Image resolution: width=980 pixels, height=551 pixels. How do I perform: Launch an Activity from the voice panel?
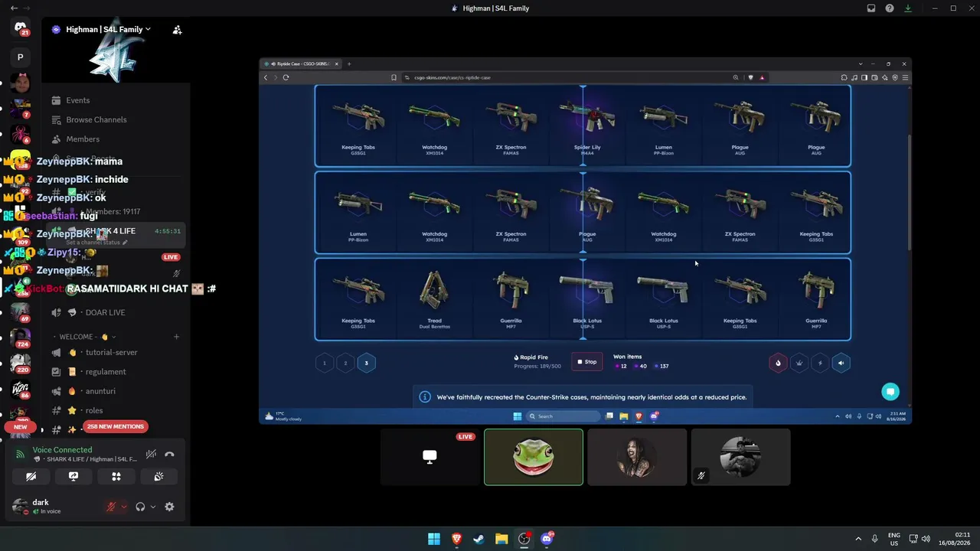116,476
